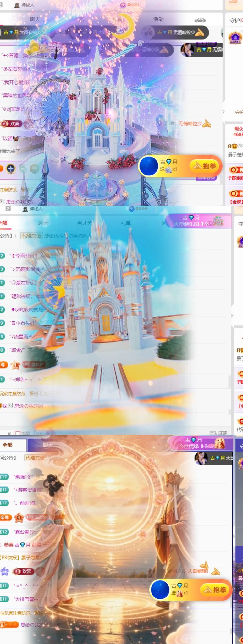Click girl avatar thumbnail in the 今世情缘 panel
The width and height of the screenshot is (243, 644).
tap(201, 458)
